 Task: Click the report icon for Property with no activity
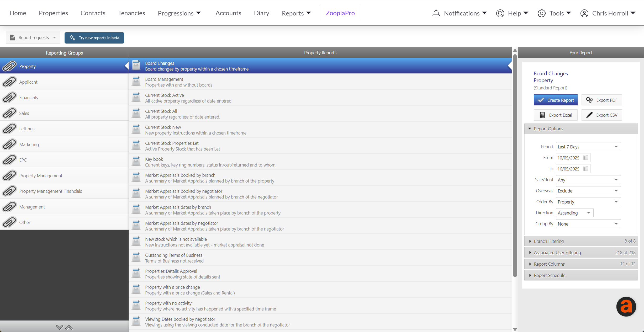point(136,306)
